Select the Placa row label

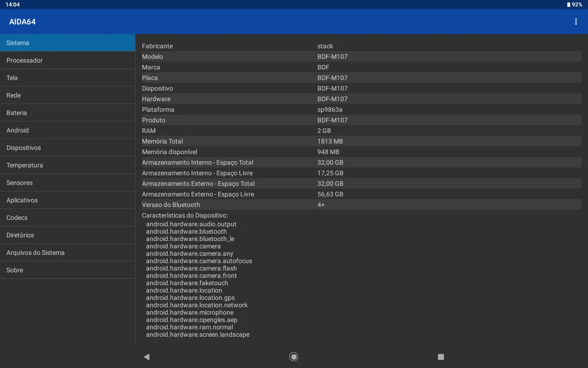150,78
